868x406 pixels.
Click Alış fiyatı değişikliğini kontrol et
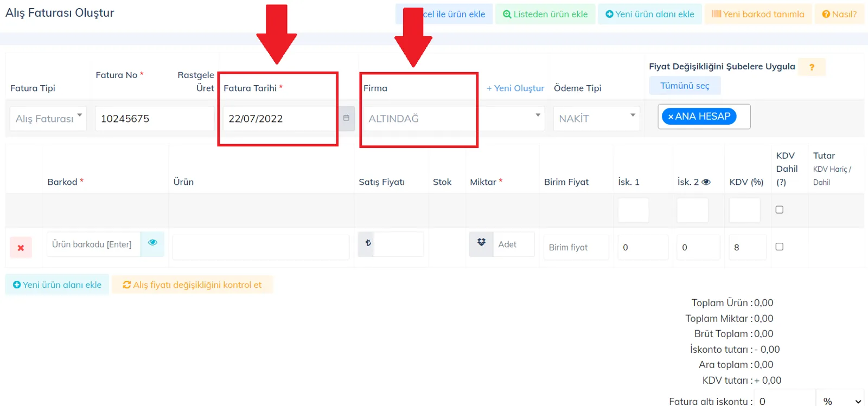pyautogui.click(x=192, y=285)
